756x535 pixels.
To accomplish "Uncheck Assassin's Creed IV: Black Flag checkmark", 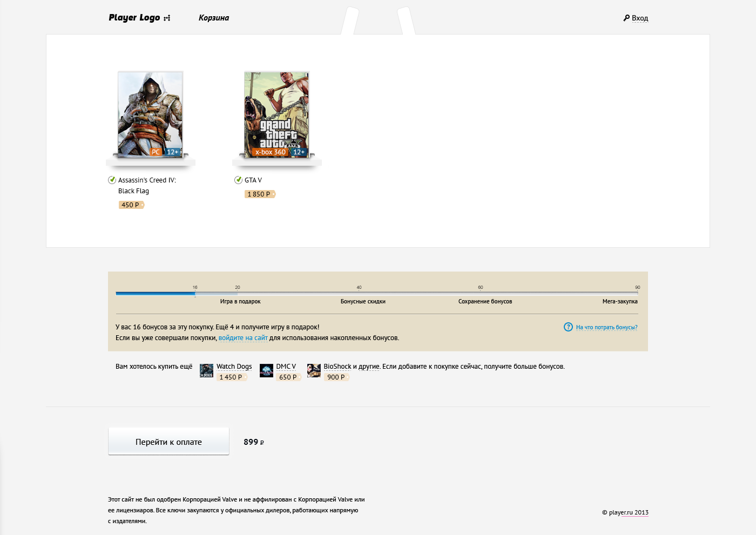I will click(112, 180).
